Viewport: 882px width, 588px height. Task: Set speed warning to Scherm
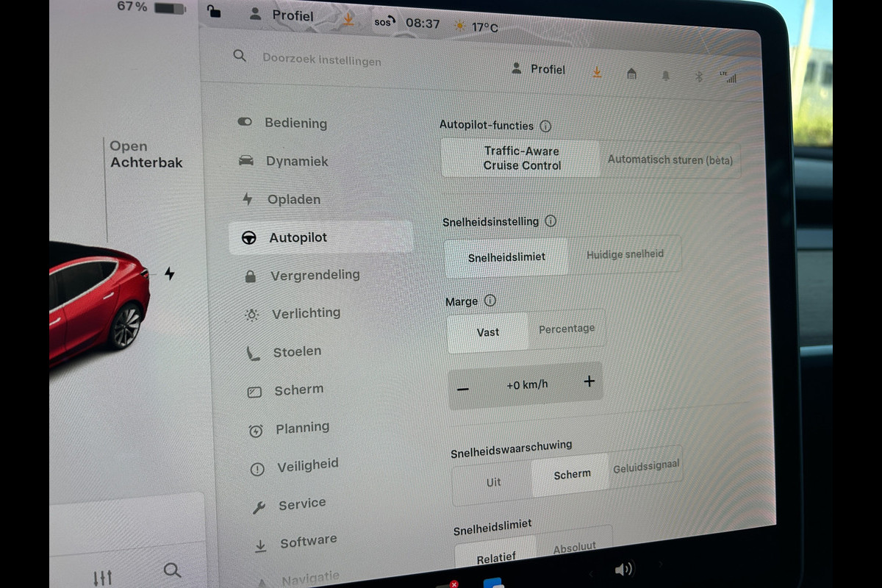pyautogui.click(x=572, y=474)
